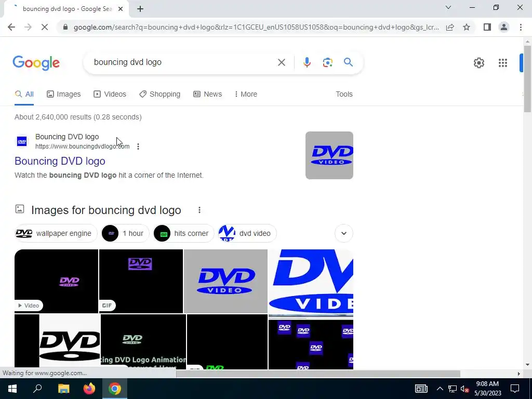Open Google apps grid

[503, 63]
